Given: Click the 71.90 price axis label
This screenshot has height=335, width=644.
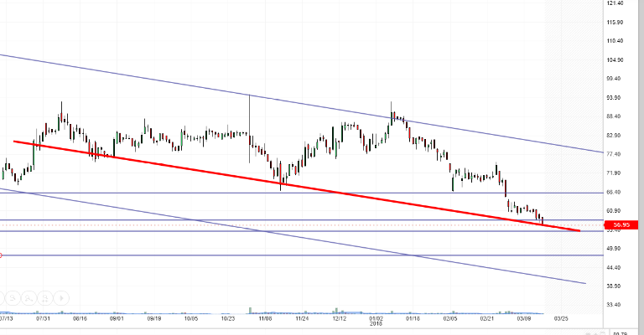Looking at the screenshot, I should 614,173.
